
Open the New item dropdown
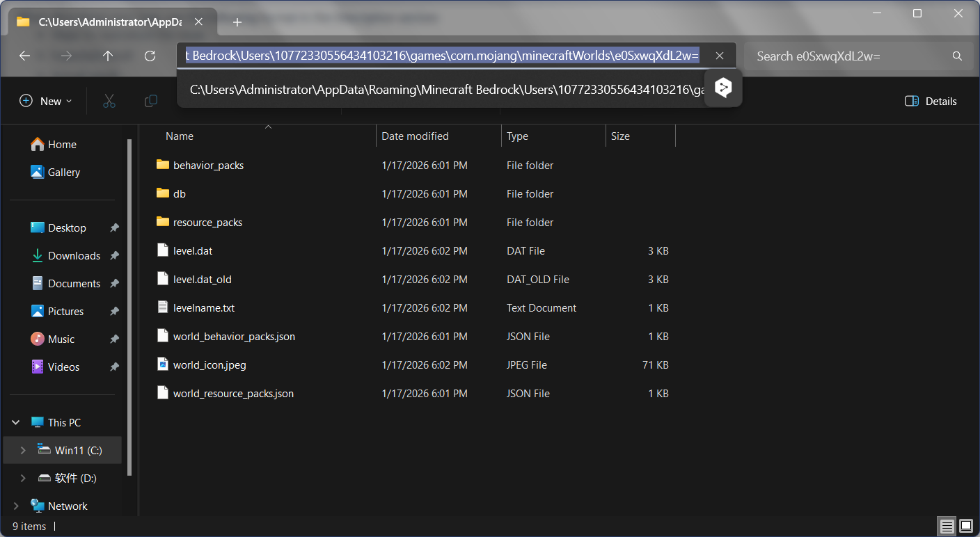pyautogui.click(x=46, y=102)
